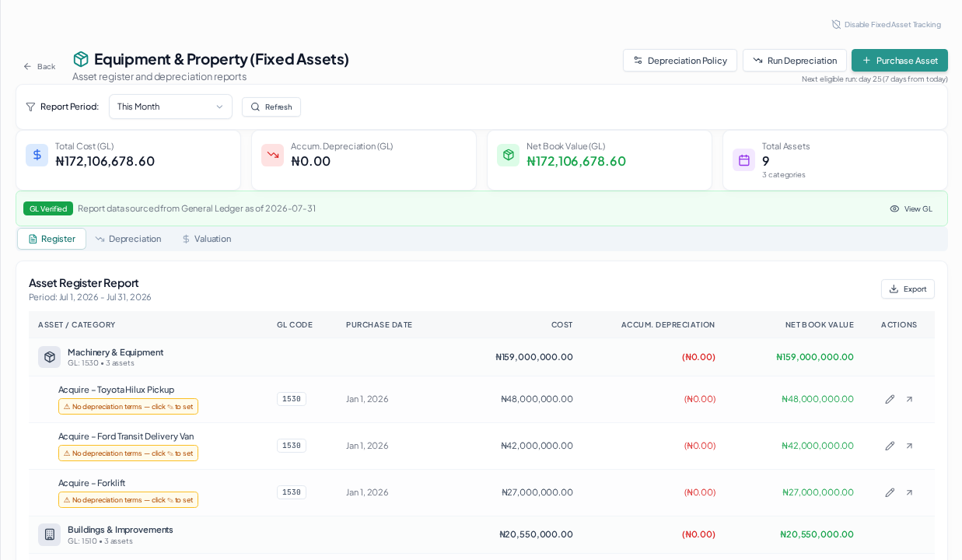This screenshot has height=560, width=962.
Task: Click the Buildings & Improvements building icon
Action: (50, 534)
